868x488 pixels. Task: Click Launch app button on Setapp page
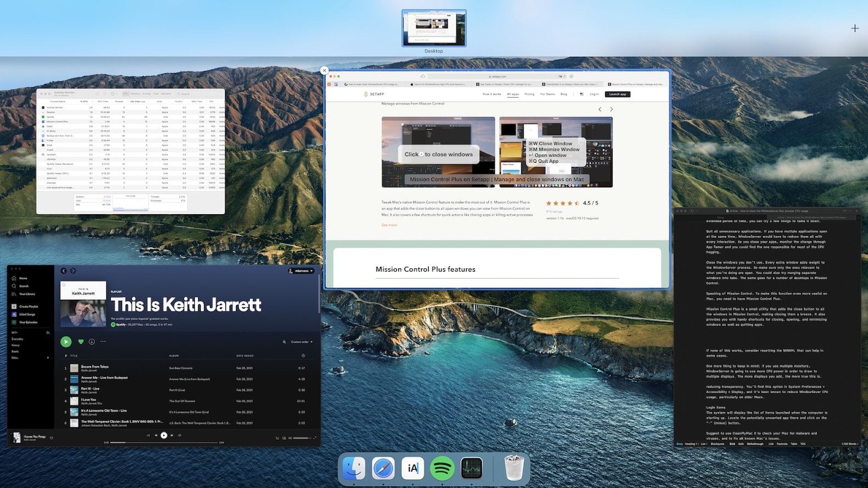(x=617, y=94)
